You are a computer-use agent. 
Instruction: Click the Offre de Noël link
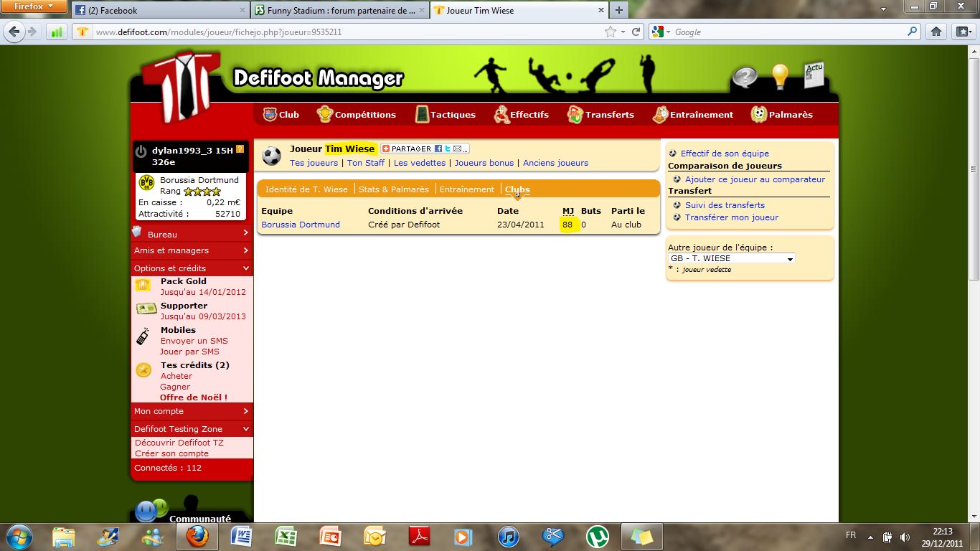194,397
